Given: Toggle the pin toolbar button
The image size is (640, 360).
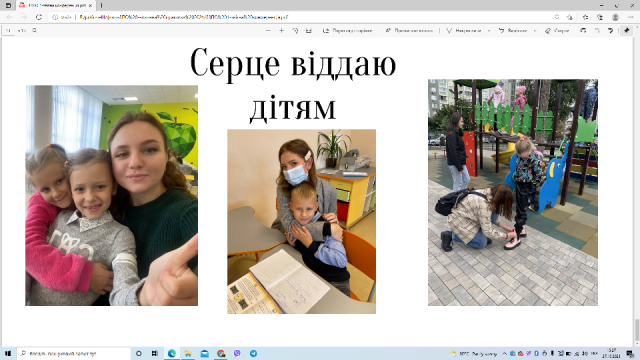Looking at the screenshot, I should point(627,31).
